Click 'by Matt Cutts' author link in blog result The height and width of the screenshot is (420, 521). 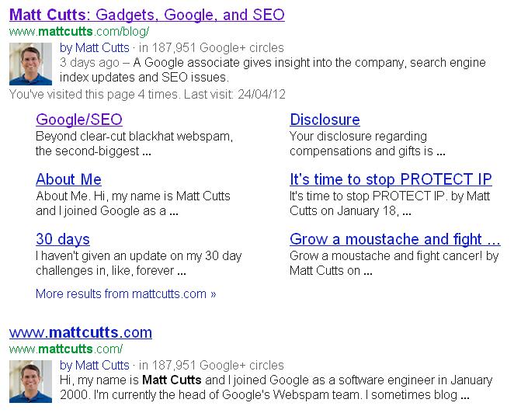point(94,48)
